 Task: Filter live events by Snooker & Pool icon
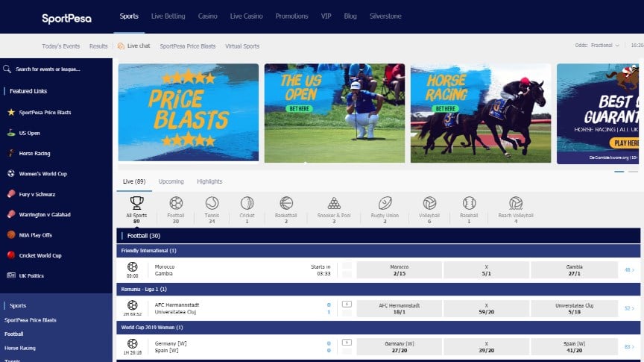click(x=334, y=203)
